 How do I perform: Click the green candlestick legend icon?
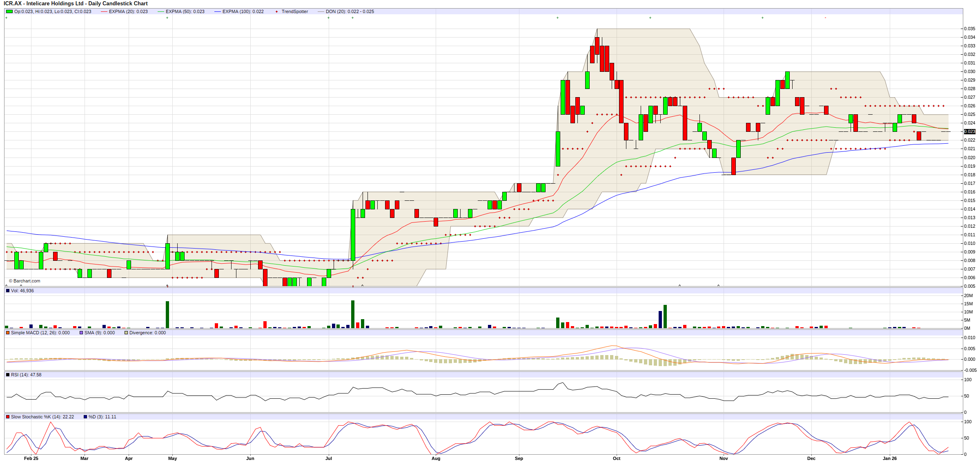point(9,11)
